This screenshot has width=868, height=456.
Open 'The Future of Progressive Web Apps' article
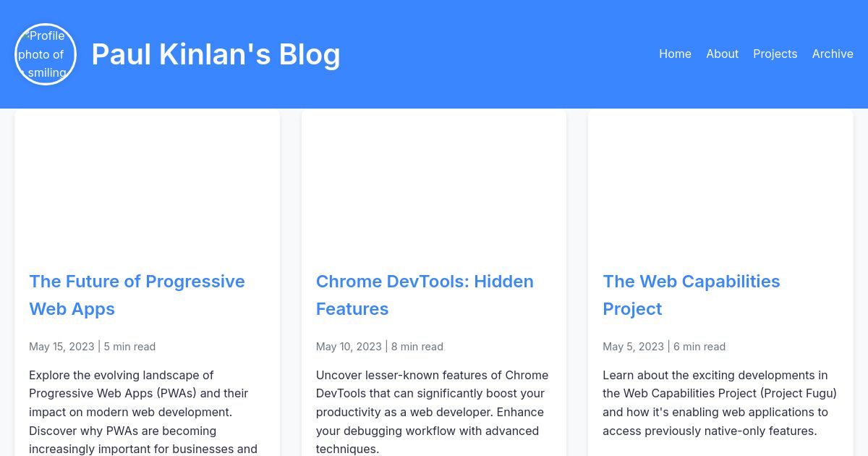[137, 295]
